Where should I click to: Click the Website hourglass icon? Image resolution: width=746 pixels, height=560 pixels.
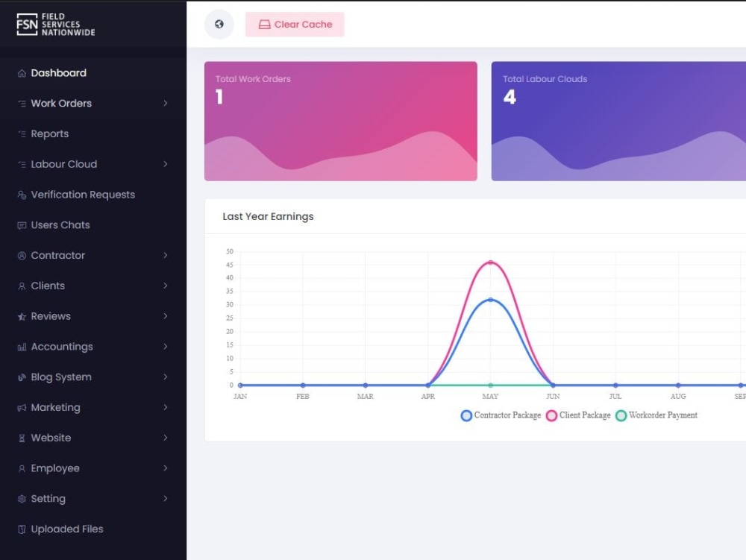pyautogui.click(x=22, y=438)
